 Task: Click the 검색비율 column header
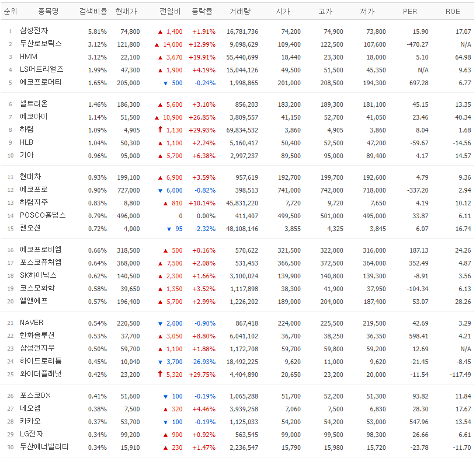(x=93, y=12)
